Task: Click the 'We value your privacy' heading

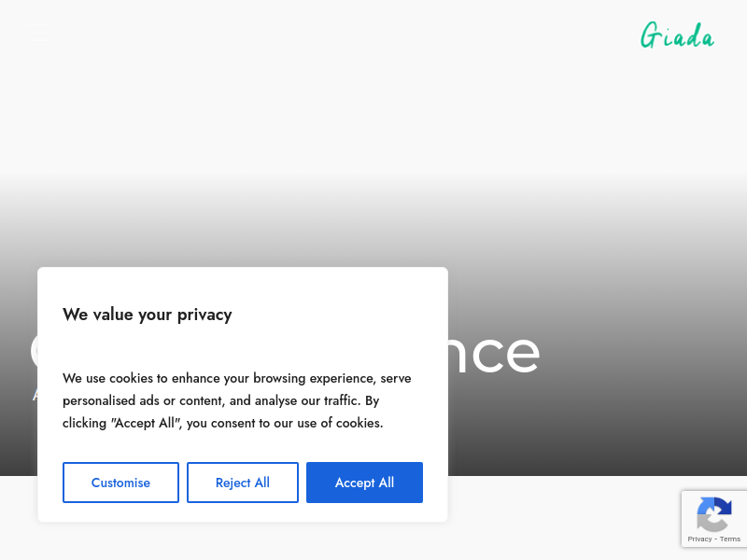Action: click(148, 315)
